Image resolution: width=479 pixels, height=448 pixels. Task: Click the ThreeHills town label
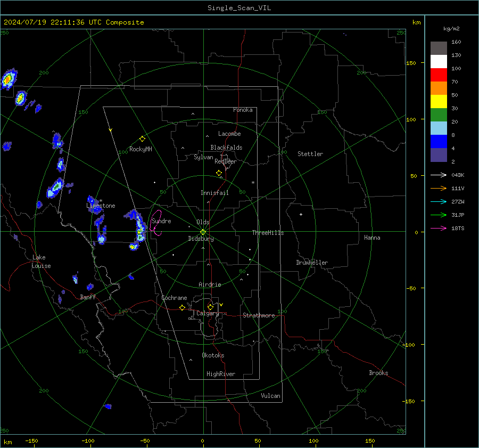coord(268,233)
